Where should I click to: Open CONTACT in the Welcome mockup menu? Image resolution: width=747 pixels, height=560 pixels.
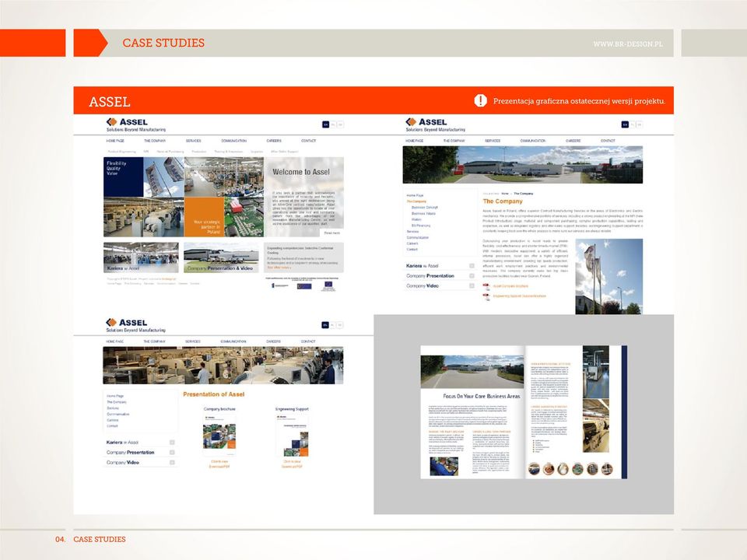point(309,141)
